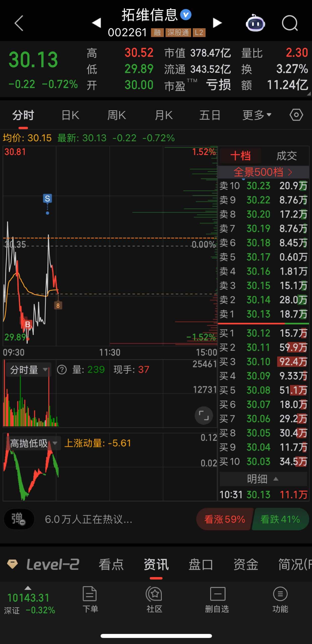This screenshot has height=644, width=312.
Task: Tap the buy-sell ratio bar under 卖1
Action: point(263,324)
